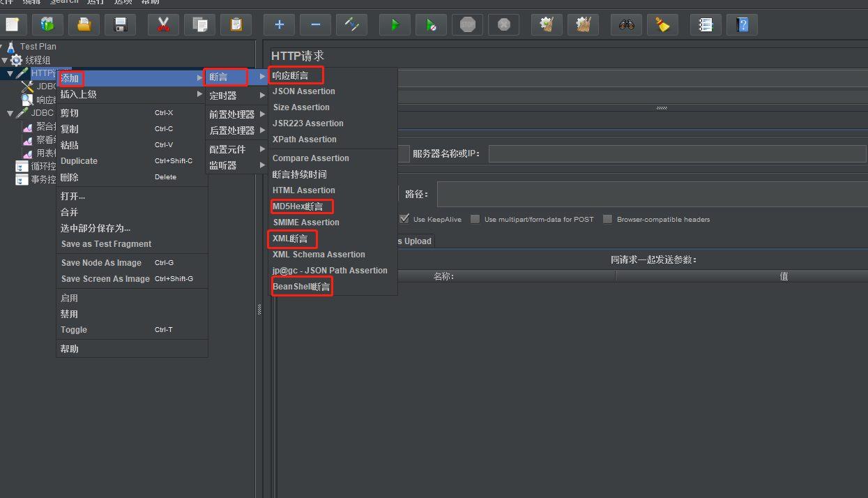The height and width of the screenshot is (498, 868).
Task: Click the Open file folder icon
Action: click(84, 24)
